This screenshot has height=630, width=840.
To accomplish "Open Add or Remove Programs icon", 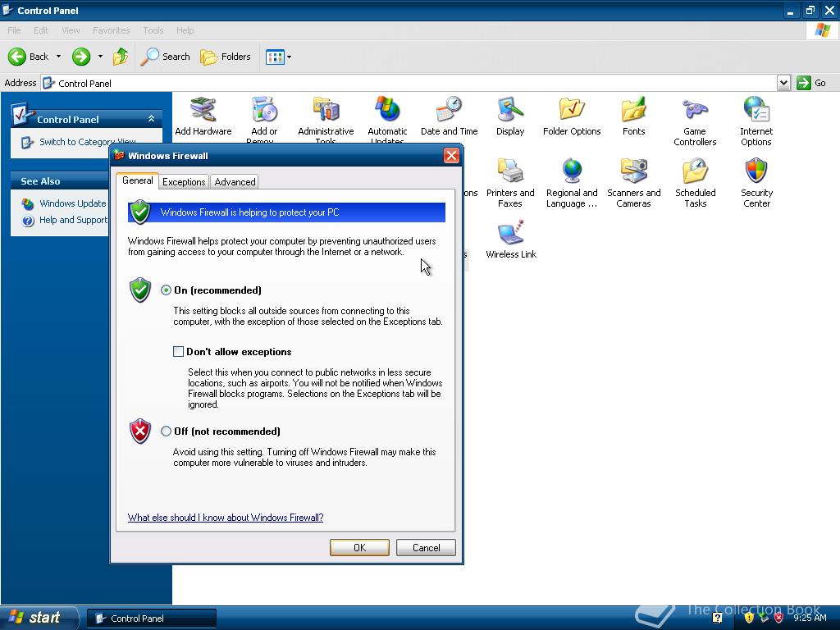I will pyautogui.click(x=264, y=118).
